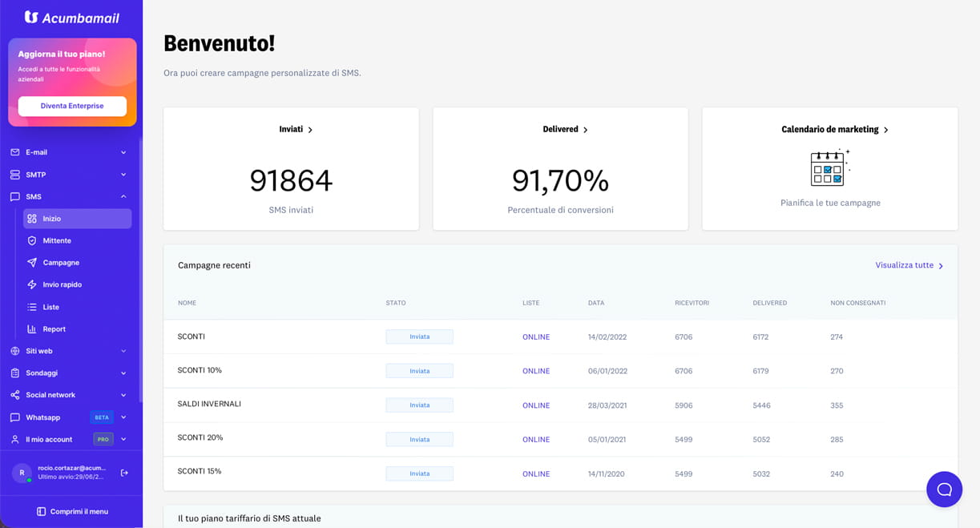980x528 pixels.
Task: Open the ONLINE list for SALDI INVERNALI
Action: tap(536, 405)
